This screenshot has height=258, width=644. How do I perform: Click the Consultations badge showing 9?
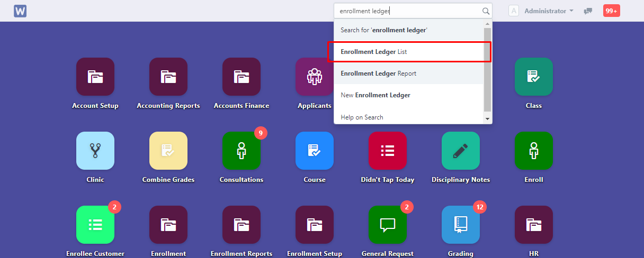(260, 133)
